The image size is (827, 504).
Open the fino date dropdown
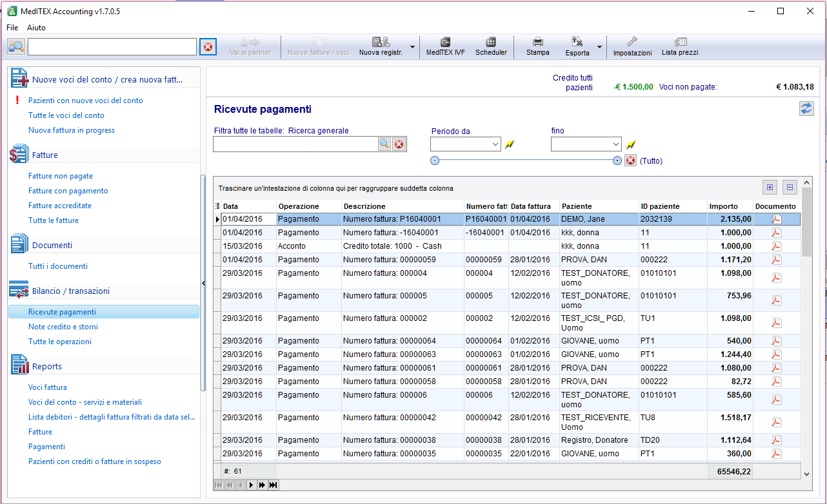[x=616, y=144]
